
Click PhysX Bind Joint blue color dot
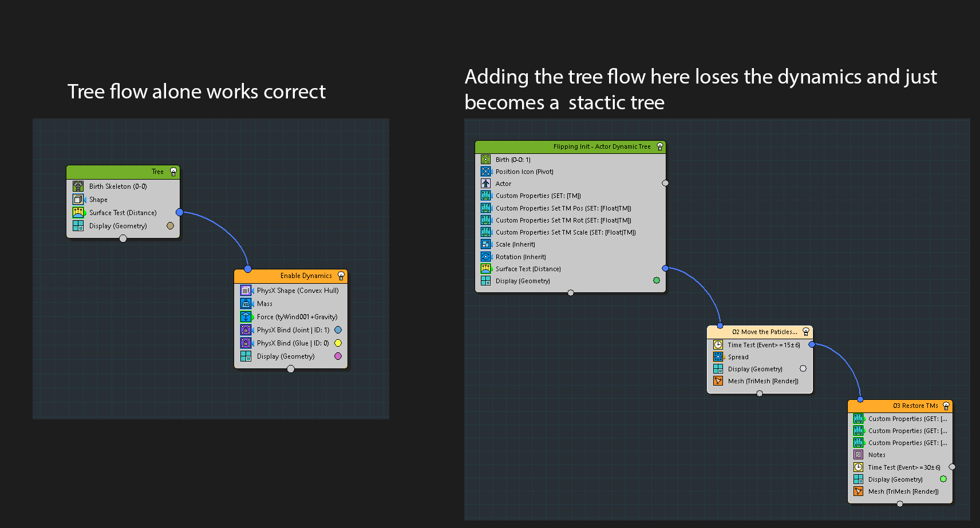click(x=338, y=329)
